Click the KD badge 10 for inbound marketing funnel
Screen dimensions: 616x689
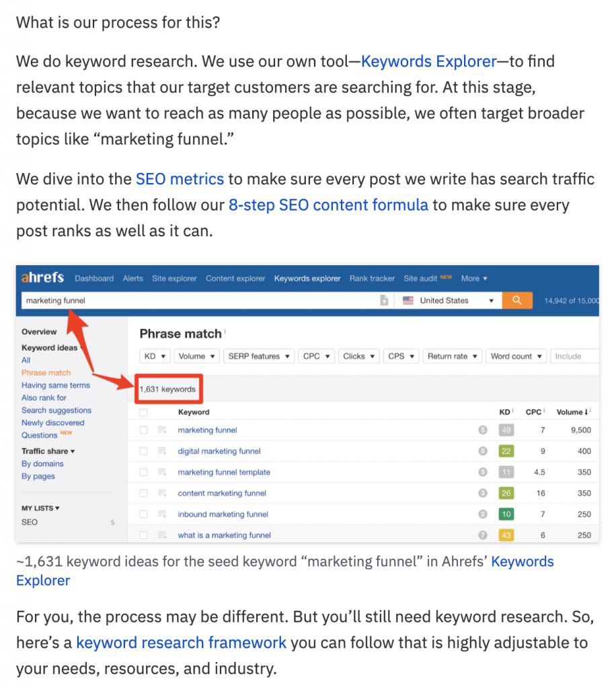pyautogui.click(x=506, y=514)
